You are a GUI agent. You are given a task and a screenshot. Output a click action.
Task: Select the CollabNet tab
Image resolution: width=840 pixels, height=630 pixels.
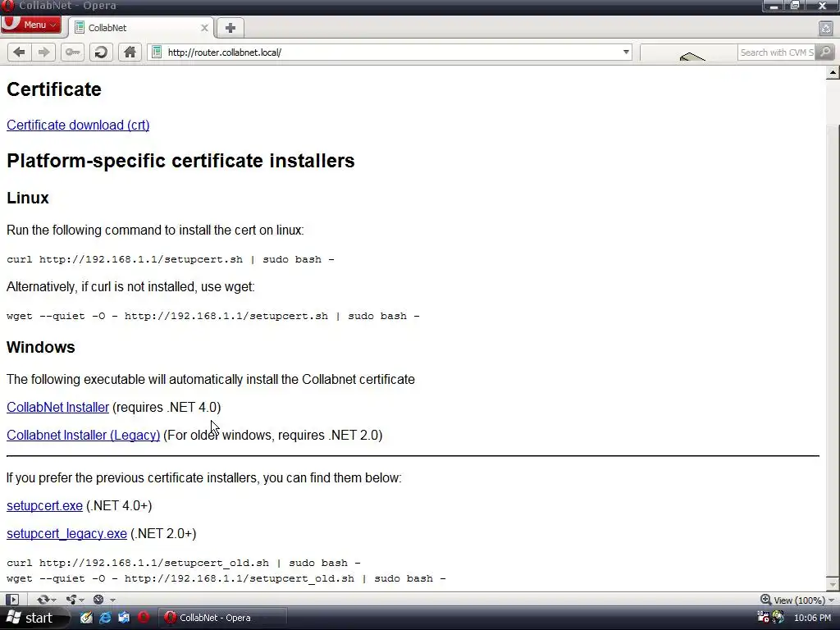point(141,28)
